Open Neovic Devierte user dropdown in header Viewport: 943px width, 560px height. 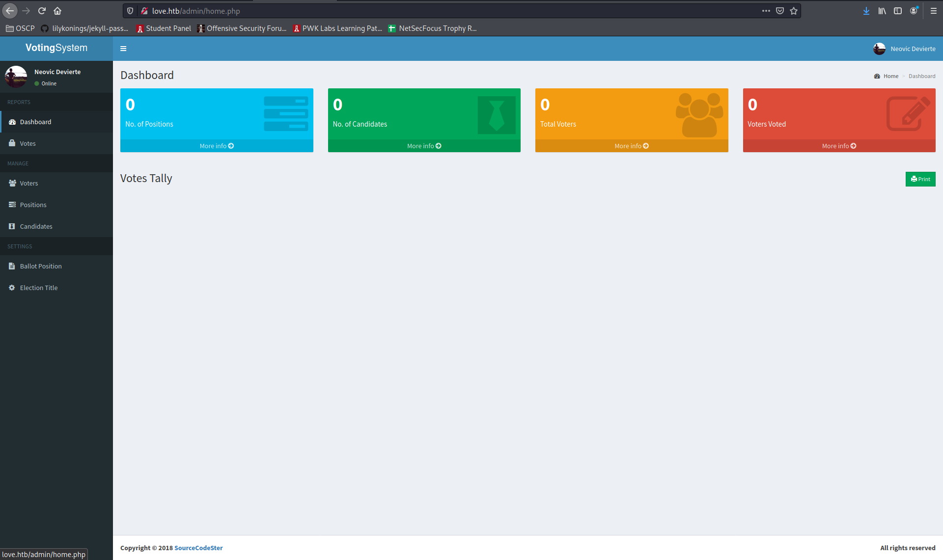[x=905, y=49]
